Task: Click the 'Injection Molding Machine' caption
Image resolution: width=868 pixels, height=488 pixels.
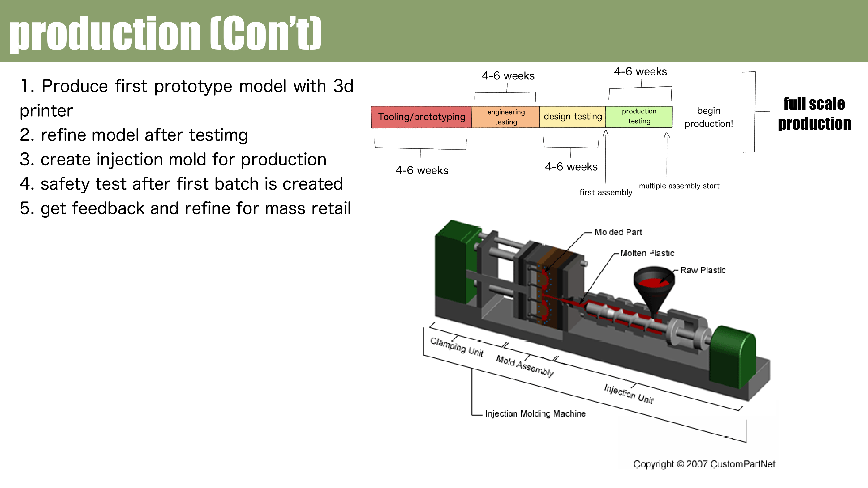Action: 535,414
